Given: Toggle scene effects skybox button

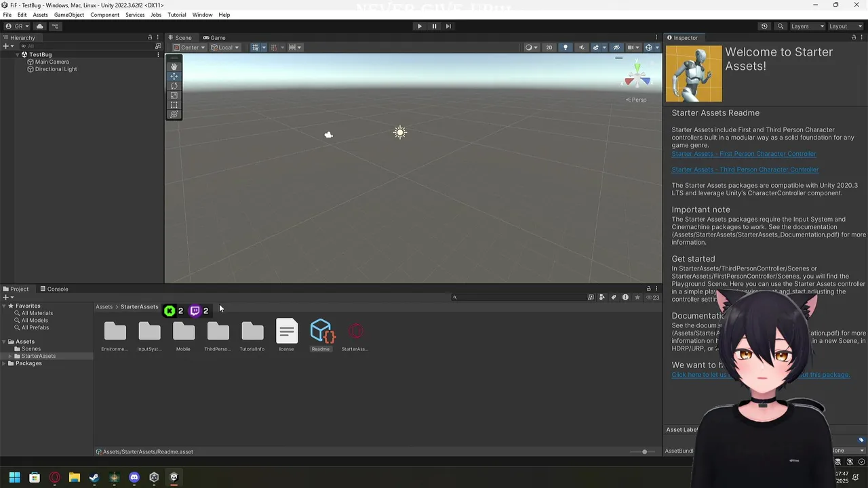Looking at the screenshot, I should point(597,47).
